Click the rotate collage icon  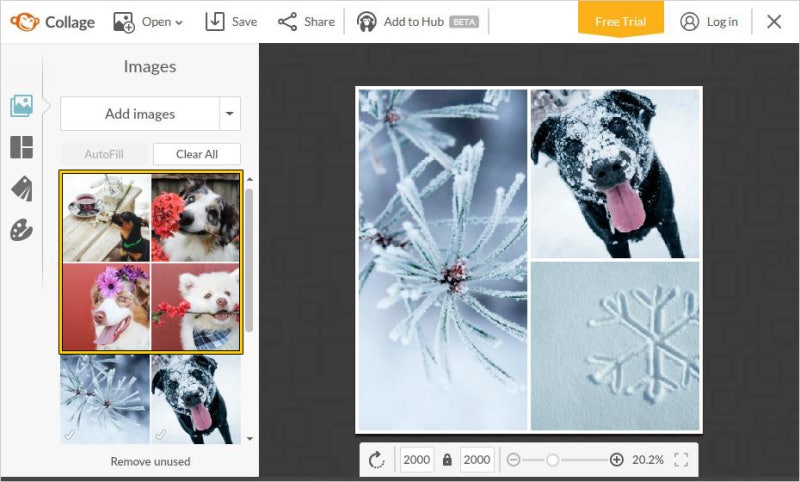(x=377, y=460)
